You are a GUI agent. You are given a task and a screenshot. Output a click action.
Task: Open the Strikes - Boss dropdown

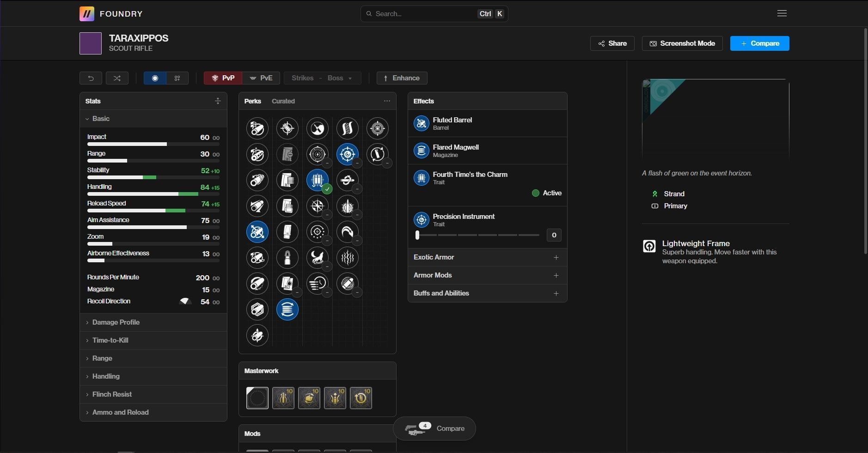tap(322, 78)
